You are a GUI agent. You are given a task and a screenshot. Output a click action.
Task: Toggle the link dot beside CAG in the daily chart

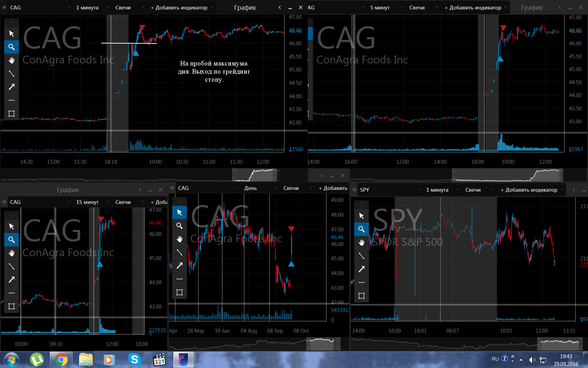[x=172, y=188]
